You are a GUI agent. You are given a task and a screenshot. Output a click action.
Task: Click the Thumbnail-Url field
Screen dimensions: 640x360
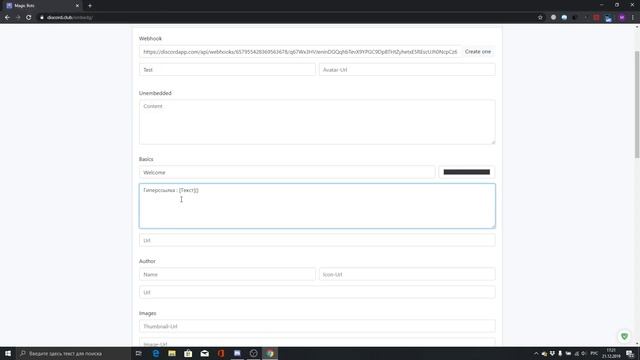tap(317, 327)
